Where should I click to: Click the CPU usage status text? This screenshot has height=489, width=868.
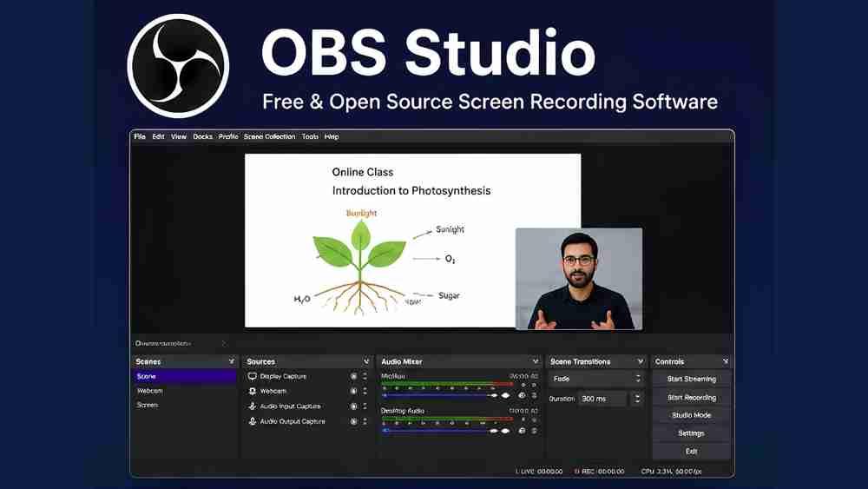pos(672,472)
